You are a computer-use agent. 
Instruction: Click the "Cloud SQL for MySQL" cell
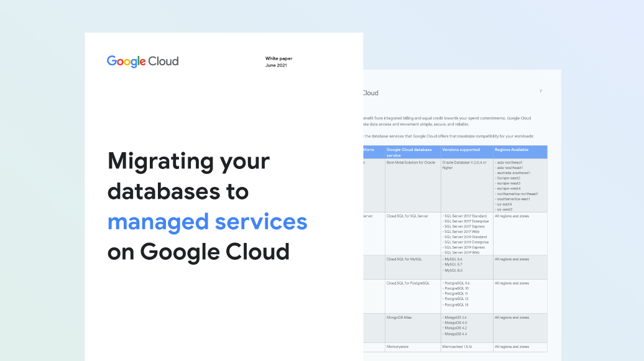tap(404, 260)
